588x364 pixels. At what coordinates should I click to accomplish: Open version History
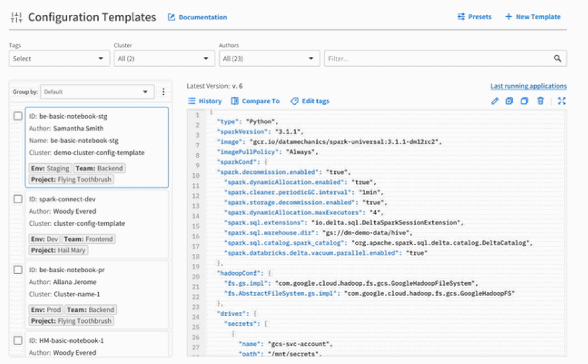click(x=205, y=101)
